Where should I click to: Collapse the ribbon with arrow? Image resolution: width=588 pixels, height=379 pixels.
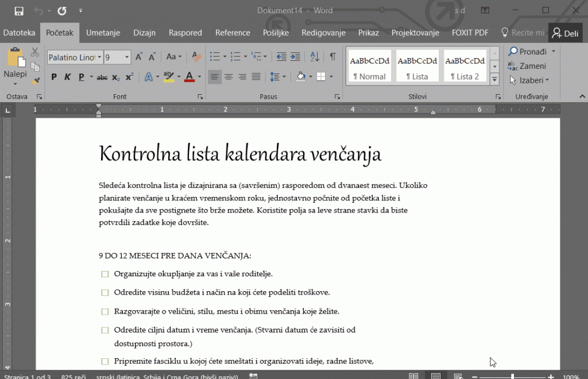pyautogui.click(x=582, y=96)
